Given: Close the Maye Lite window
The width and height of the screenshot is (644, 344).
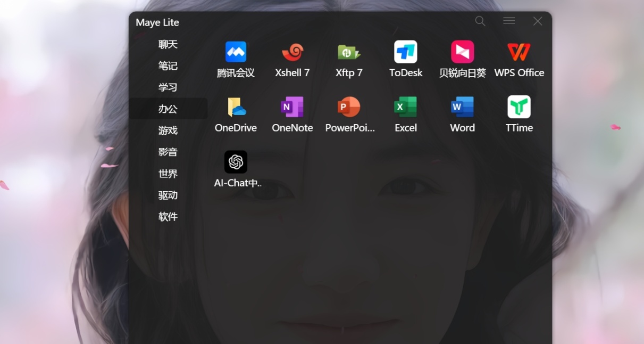Looking at the screenshot, I should click(x=538, y=21).
